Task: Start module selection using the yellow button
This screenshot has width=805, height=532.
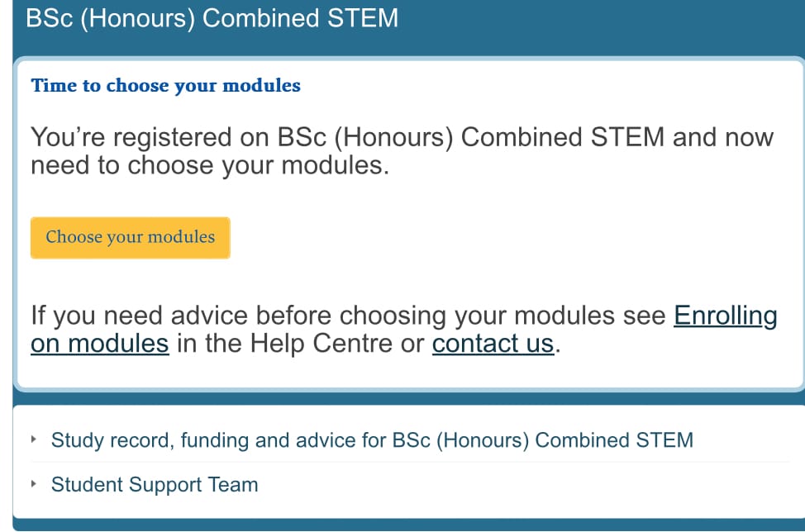Action: (130, 237)
